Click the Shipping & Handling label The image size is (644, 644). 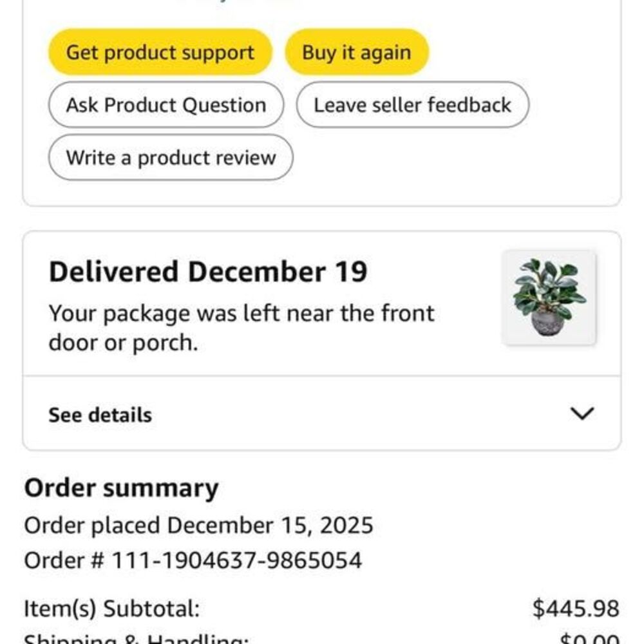point(136,639)
